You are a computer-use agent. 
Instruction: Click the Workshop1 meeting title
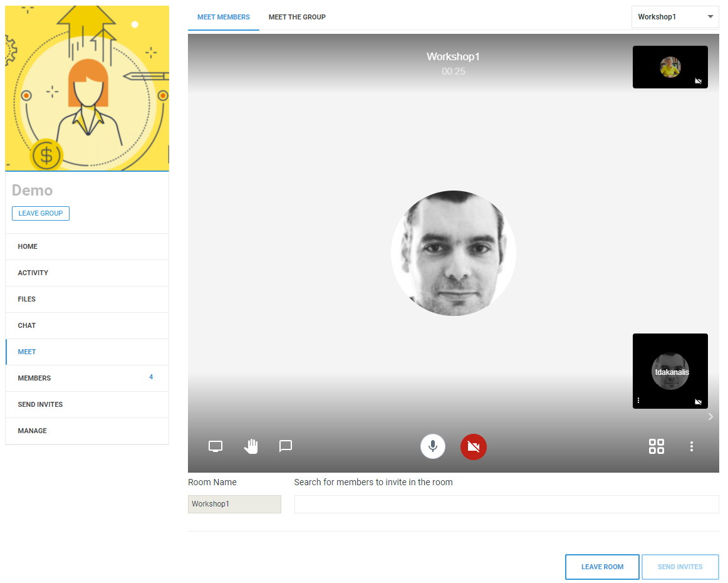453,56
